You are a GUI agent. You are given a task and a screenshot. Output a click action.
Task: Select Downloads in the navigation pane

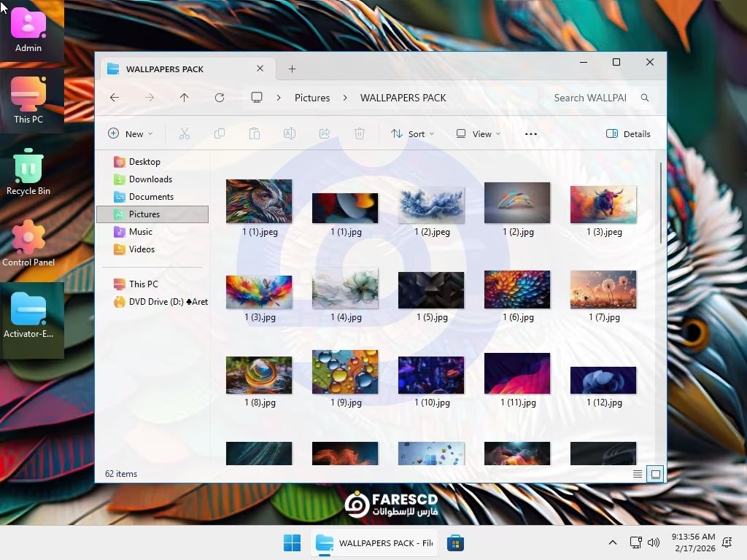[150, 179]
